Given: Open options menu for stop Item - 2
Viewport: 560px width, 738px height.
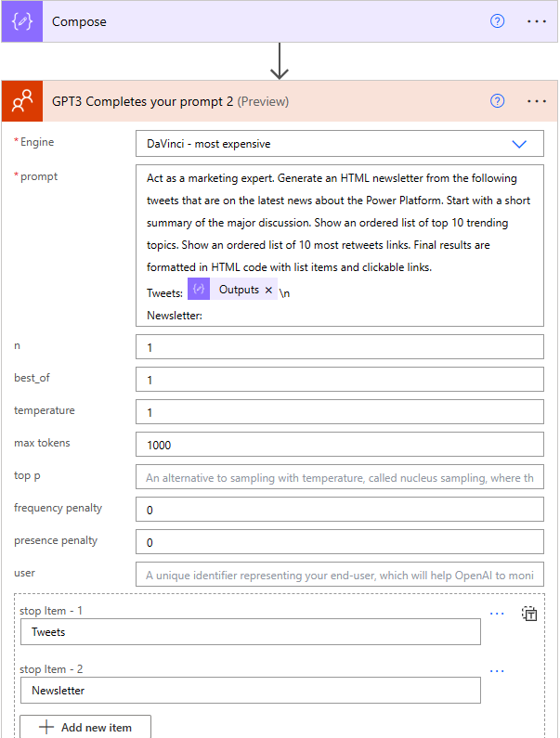Looking at the screenshot, I should [497, 671].
